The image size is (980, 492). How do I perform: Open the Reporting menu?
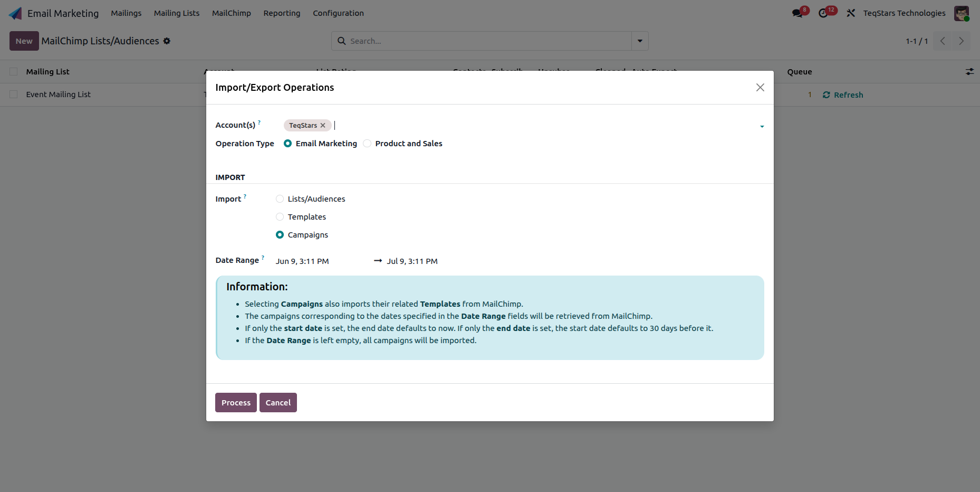(282, 13)
